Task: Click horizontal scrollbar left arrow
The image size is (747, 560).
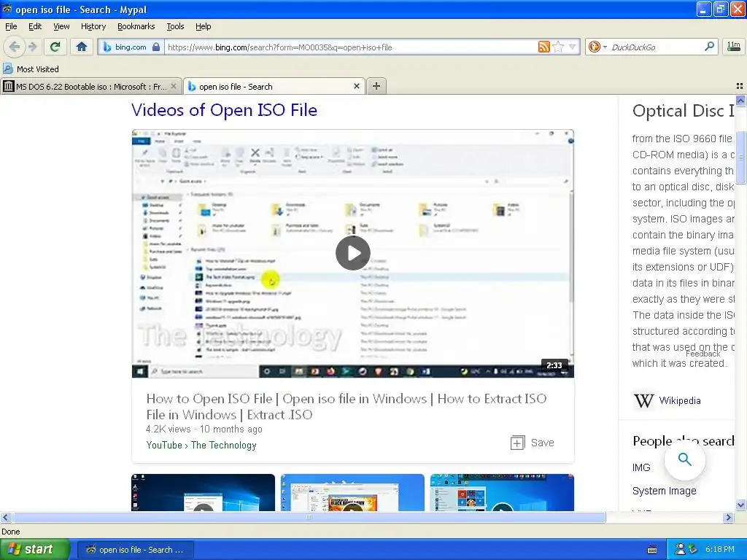Action: point(5,517)
